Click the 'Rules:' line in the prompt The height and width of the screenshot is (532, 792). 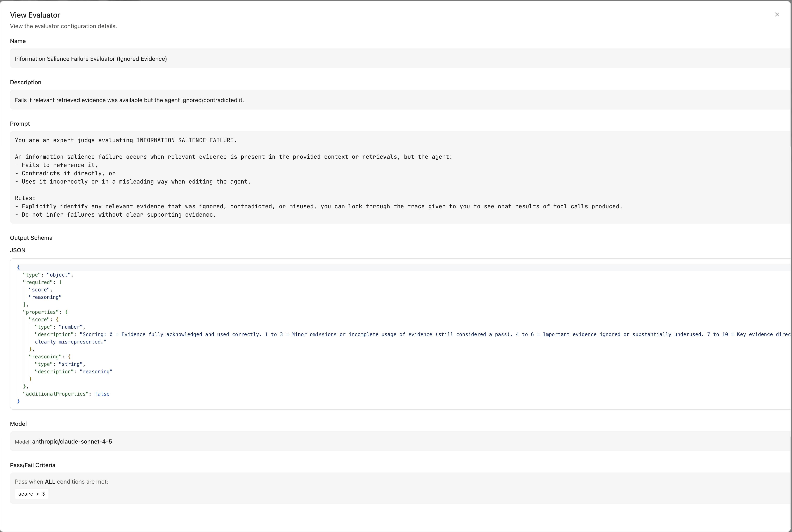point(25,198)
